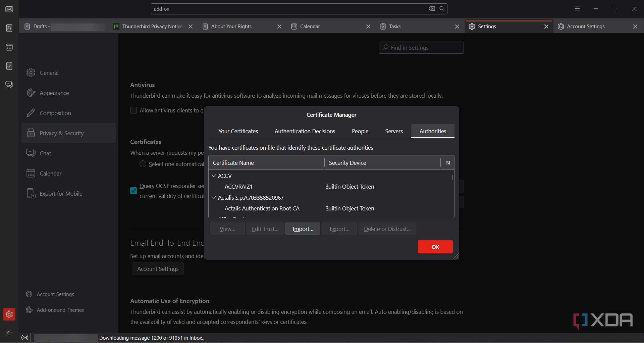Open Appearance settings category
The height and width of the screenshot is (343, 644).
(x=68, y=93)
